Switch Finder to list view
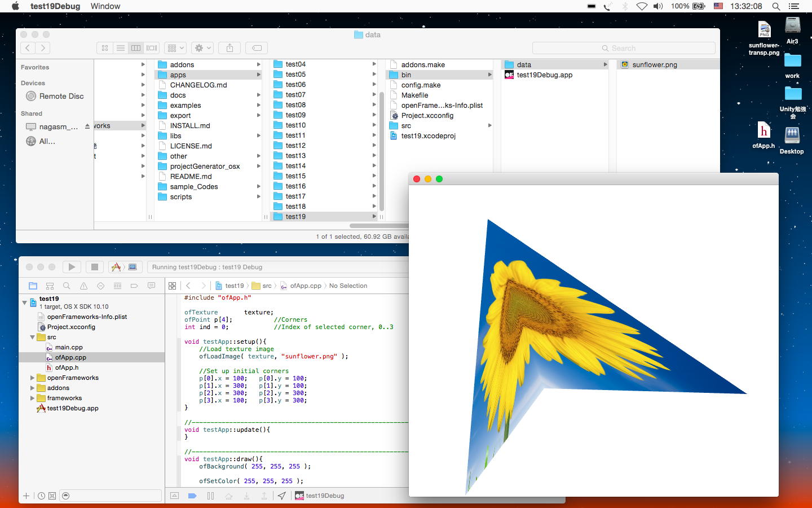The image size is (812, 508). (x=120, y=48)
